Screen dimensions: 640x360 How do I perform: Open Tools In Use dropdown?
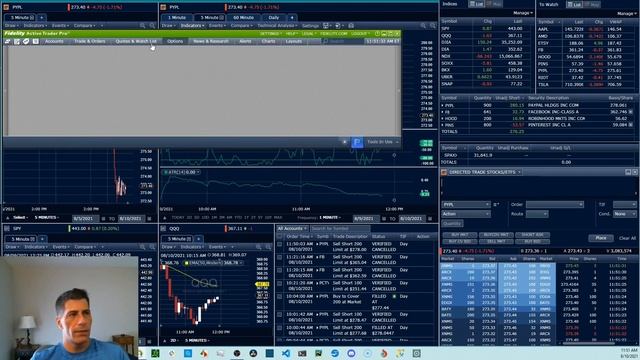click(382, 142)
